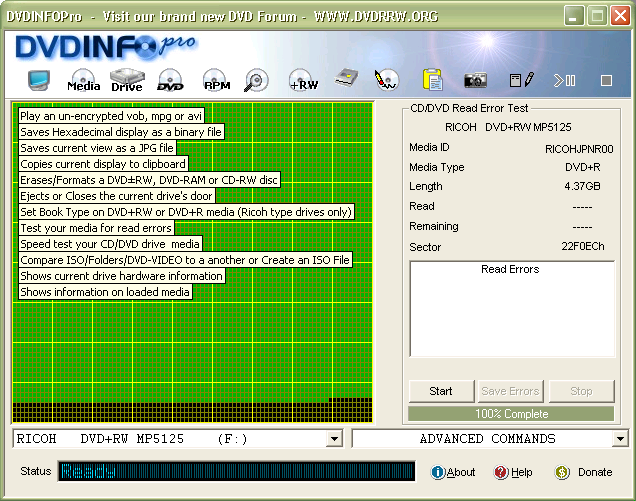Expand the RICOH DVD+RW MP5125 drive dropdown
The height and width of the screenshot is (501, 636).
(x=334, y=439)
